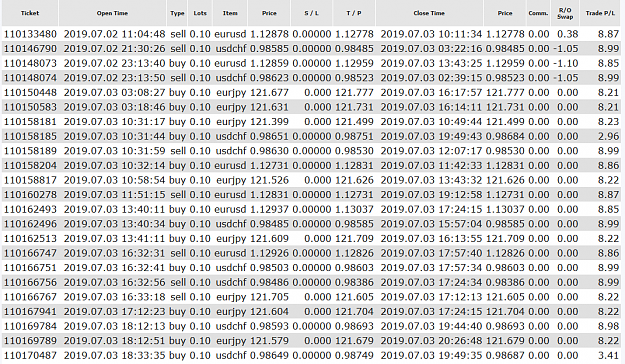Click close time 2019.07.03 15:57:04
The image size is (625, 364).
point(431,224)
